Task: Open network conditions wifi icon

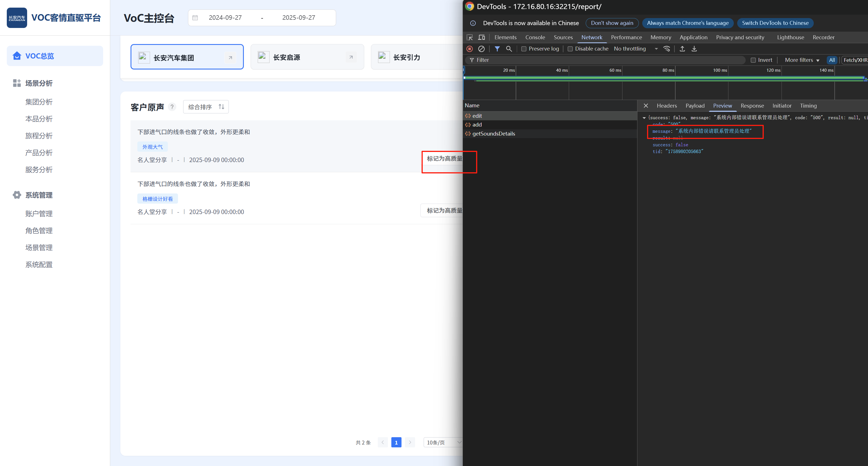Action: coord(667,49)
